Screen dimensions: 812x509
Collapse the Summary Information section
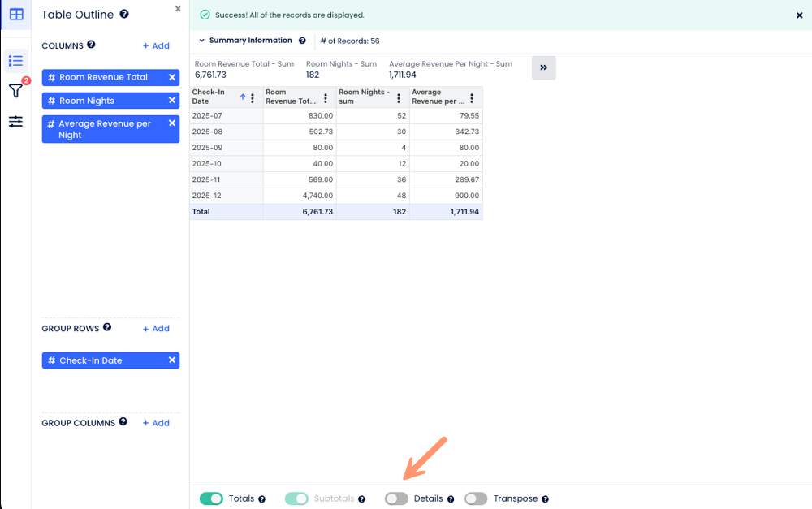click(202, 41)
